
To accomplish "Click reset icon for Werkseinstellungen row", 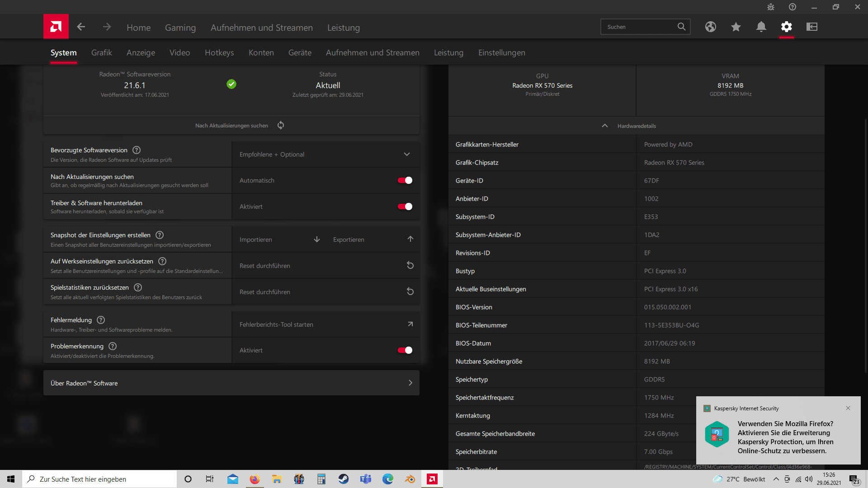I will pos(410,265).
